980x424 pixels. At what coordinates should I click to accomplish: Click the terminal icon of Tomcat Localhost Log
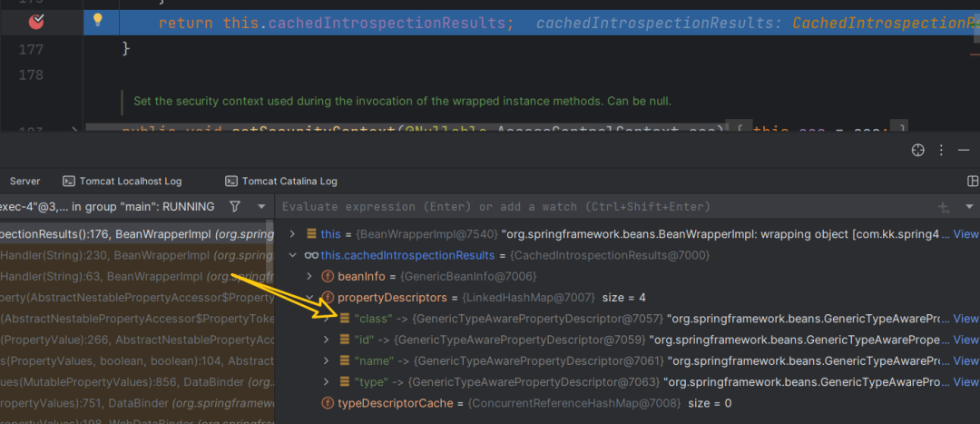tap(69, 182)
